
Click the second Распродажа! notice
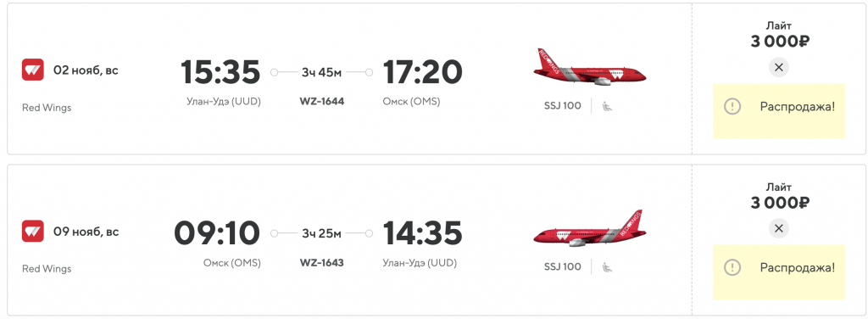[x=779, y=272]
